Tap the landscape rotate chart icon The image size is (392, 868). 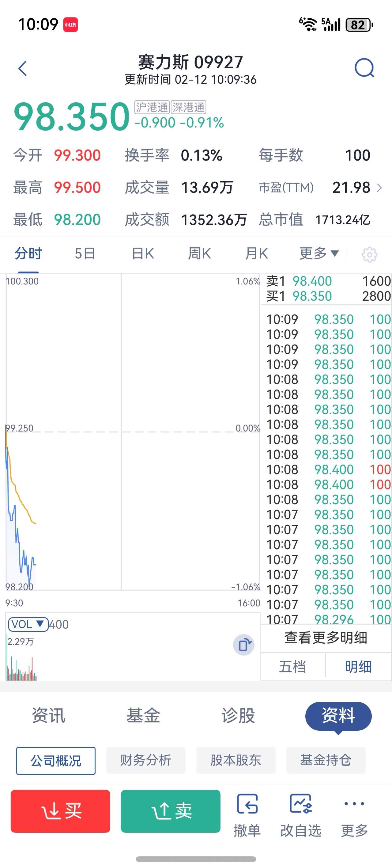tap(243, 645)
